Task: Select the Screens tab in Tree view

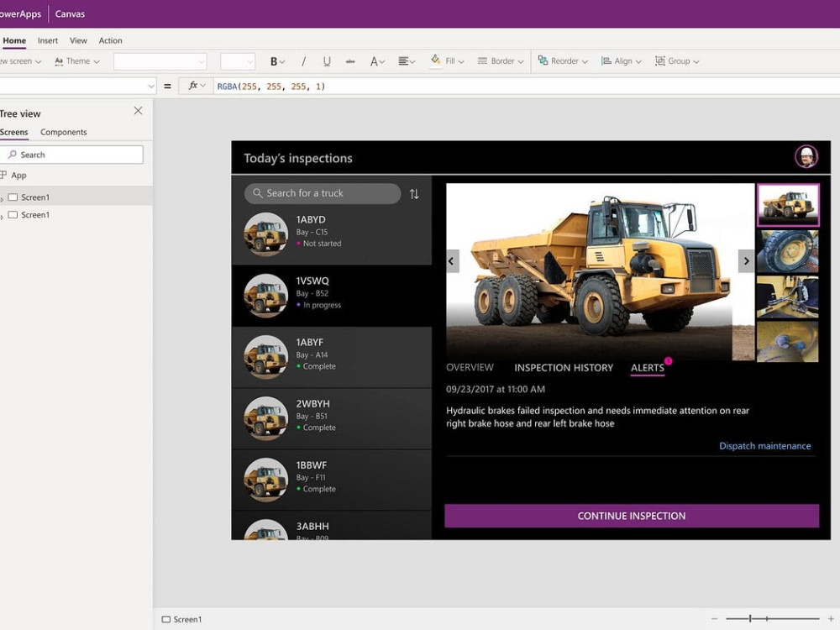Action: (x=14, y=133)
